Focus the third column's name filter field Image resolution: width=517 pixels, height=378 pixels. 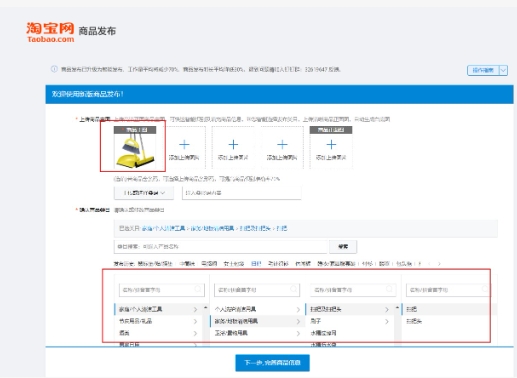click(353, 290)
